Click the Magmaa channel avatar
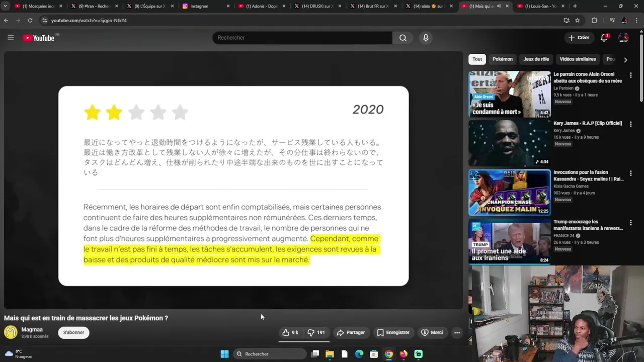The width and height of the screenshot is (644, 362). tap(11, 332)
